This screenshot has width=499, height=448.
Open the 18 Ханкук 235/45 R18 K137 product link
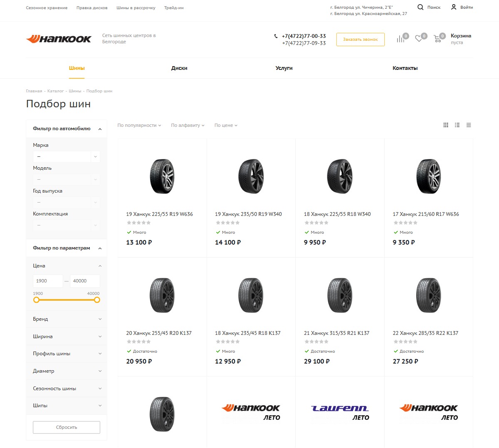point(248,333)
